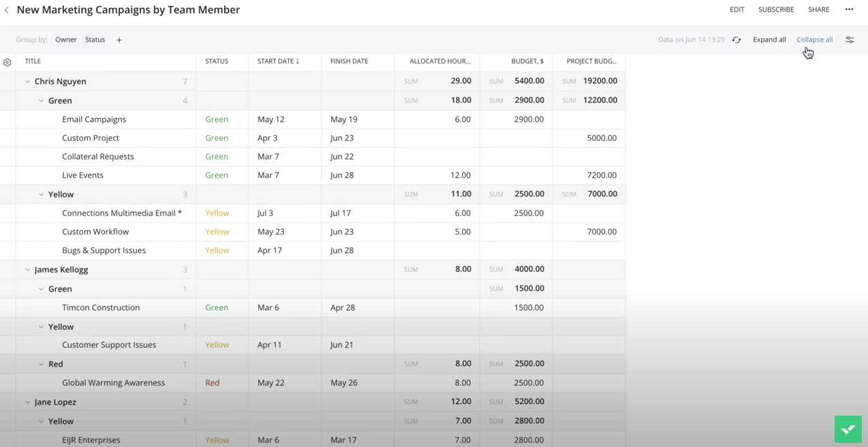
Task: Add another grouping with the plus icon
Action: 119,40
